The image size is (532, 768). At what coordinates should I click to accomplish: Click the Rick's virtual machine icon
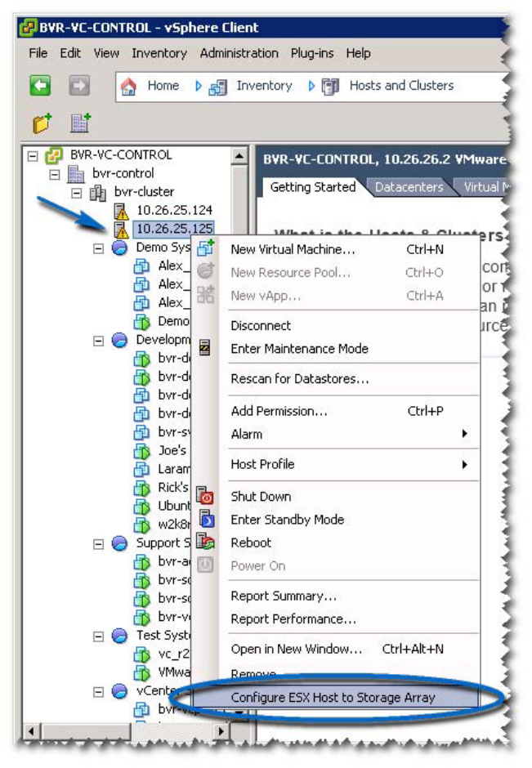pos(141,489)
